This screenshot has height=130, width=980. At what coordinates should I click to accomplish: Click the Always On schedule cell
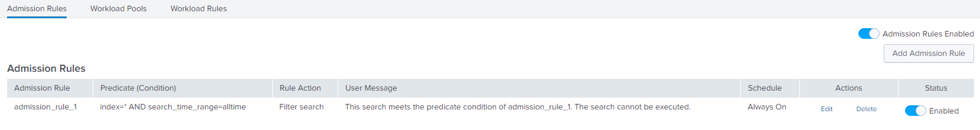(767, 107)
